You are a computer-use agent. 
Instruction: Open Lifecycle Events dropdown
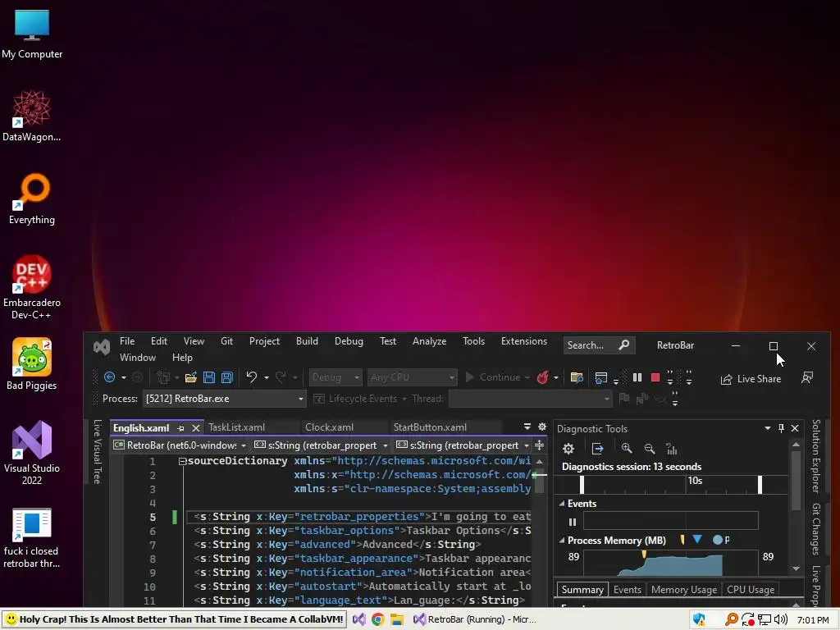click(x=360, y=399)
